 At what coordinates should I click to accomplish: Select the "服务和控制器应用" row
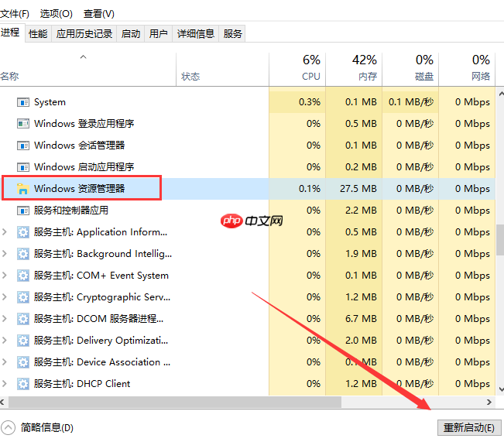(x=248, y=211)
